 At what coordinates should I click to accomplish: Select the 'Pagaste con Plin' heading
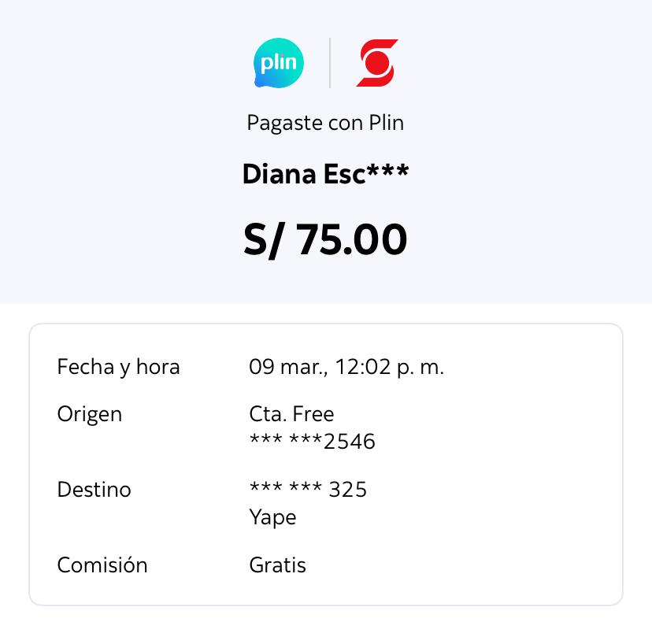coord(325,123)
